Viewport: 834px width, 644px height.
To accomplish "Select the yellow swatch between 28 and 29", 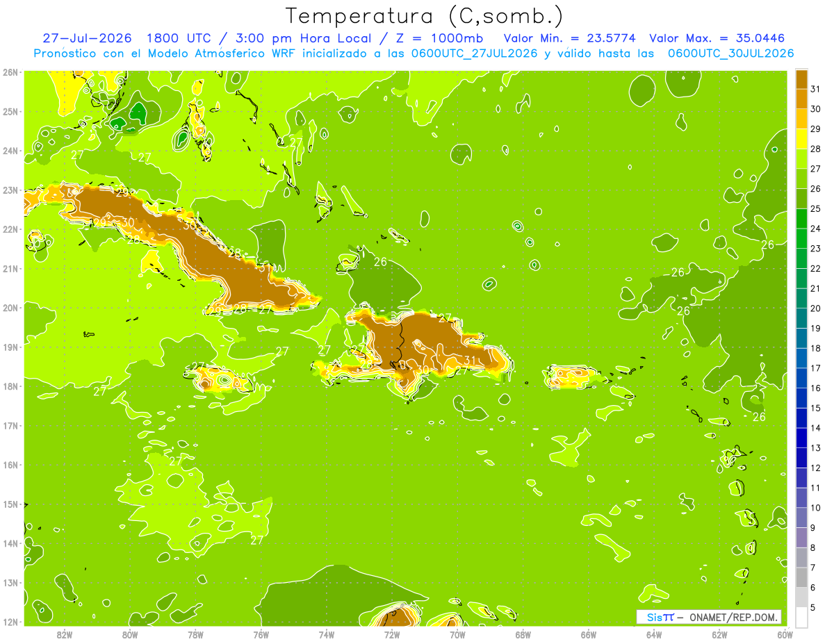I will pyautogui.click(x=801, y=139).
